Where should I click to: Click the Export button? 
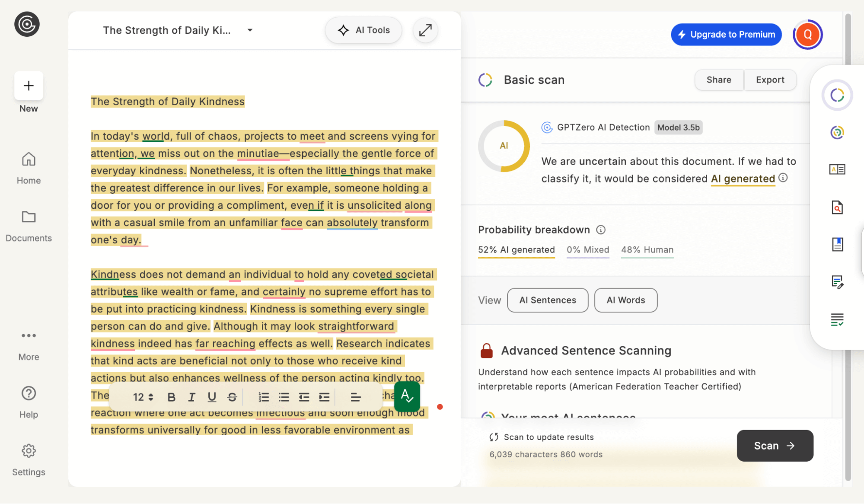770,80
